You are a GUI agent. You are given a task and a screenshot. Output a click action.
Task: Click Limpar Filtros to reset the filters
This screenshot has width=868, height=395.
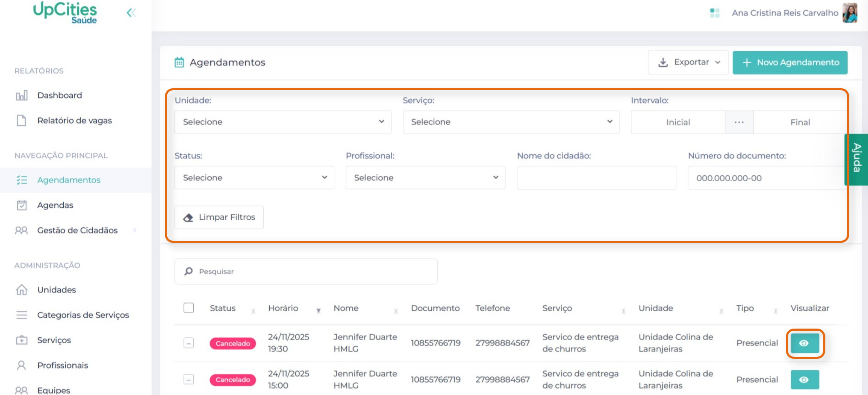pos(219,218)
